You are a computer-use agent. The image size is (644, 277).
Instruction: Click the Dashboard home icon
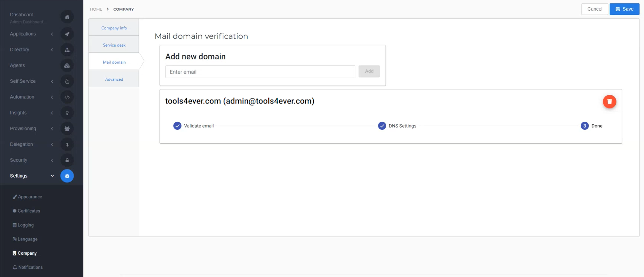coord(67,17)
